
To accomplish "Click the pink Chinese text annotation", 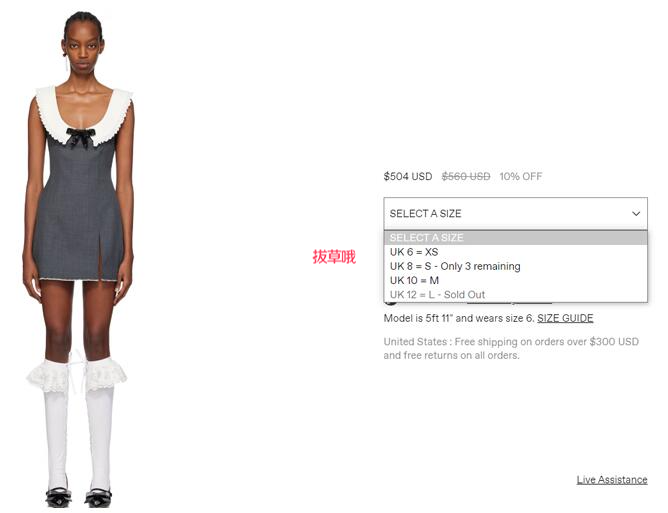I will pos(334,256).
